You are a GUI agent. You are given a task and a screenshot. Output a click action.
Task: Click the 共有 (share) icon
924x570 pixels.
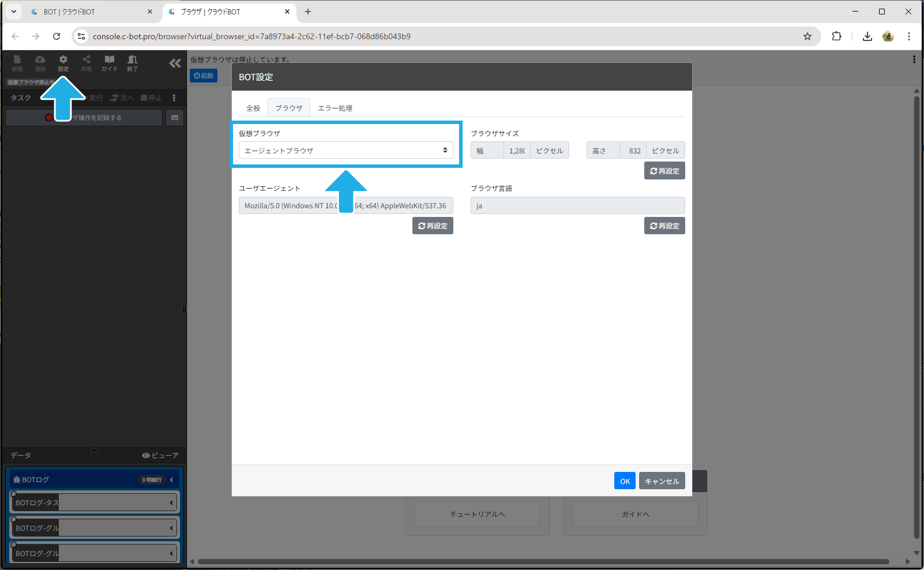pyautogui.click(x=87, y=63)
